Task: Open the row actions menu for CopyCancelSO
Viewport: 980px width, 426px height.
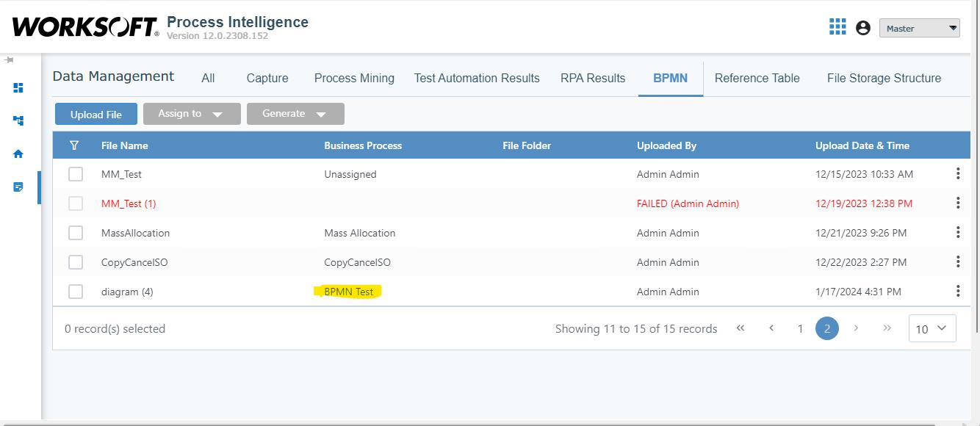Action: [958, 262]
